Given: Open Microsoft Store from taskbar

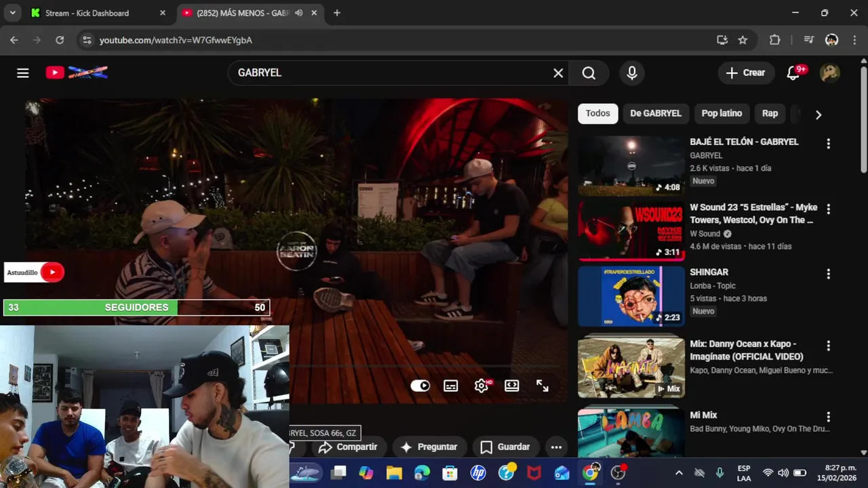Looking at the screenshot, I should [450, 473].
